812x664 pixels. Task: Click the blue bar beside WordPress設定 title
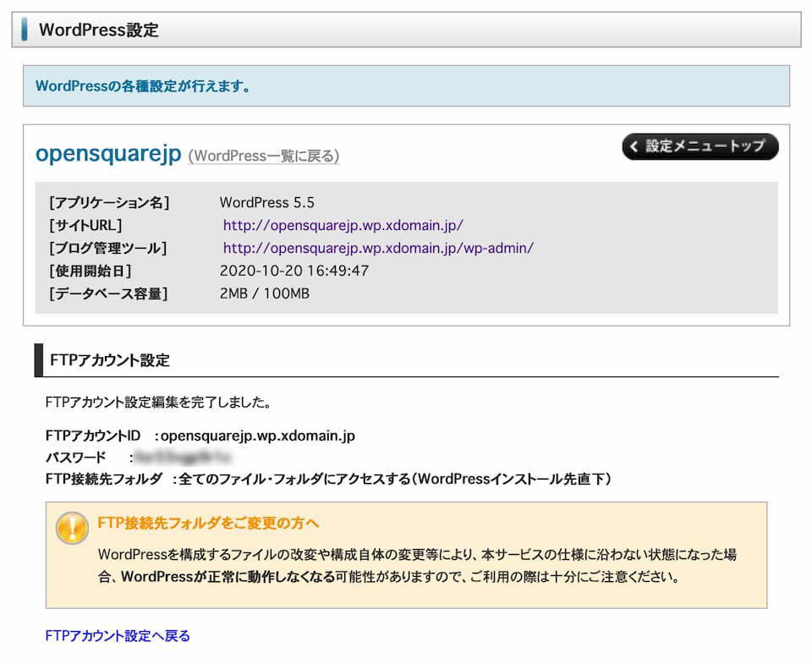click(x=25, y=30)
